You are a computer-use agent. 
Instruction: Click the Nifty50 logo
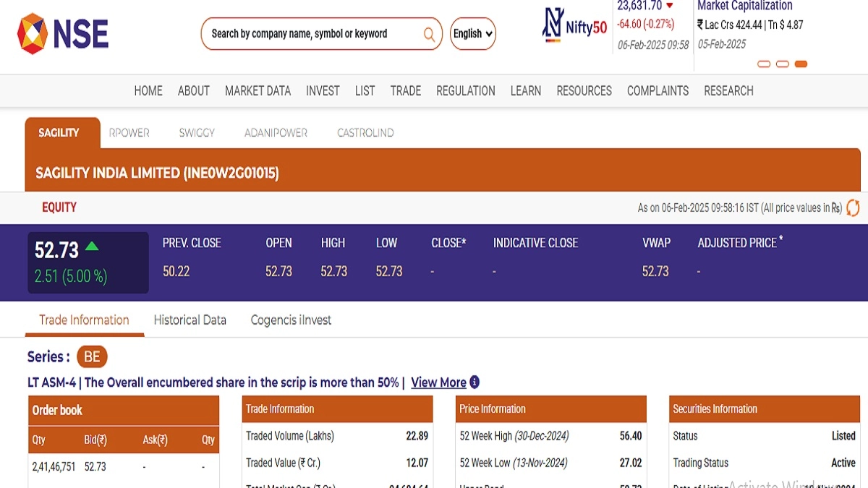coord(575,27)
